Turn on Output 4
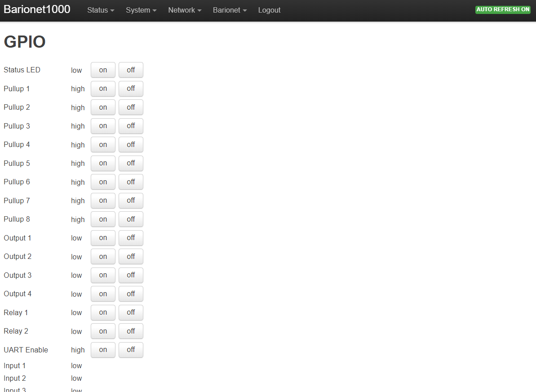The height and width of the screenshot is (392, 536). (x=103, y=294)
